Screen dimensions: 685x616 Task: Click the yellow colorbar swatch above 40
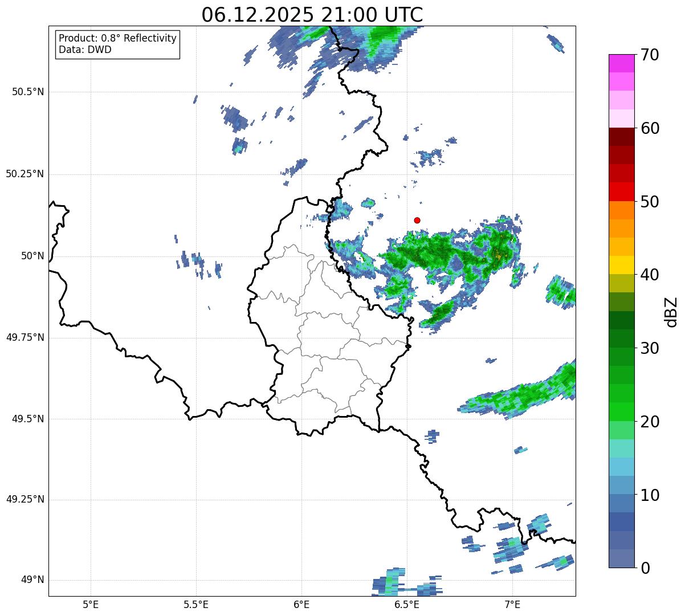click(621, 265)
